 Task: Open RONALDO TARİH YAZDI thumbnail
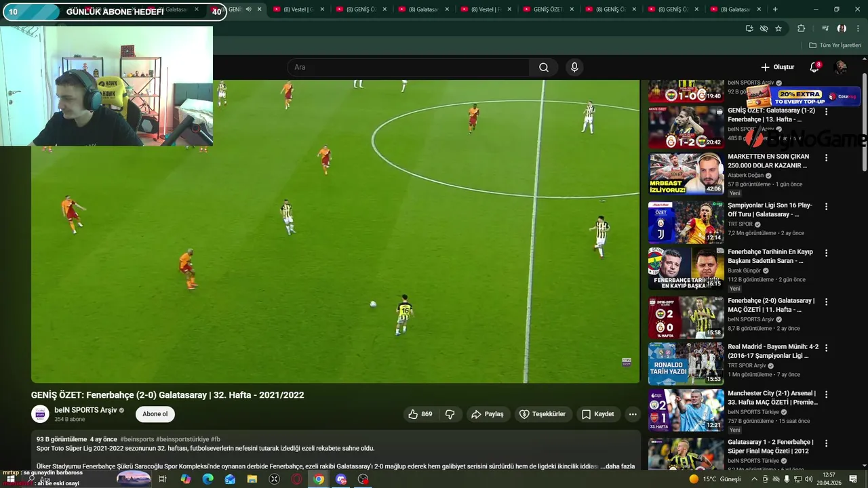(x=686, y=363)
